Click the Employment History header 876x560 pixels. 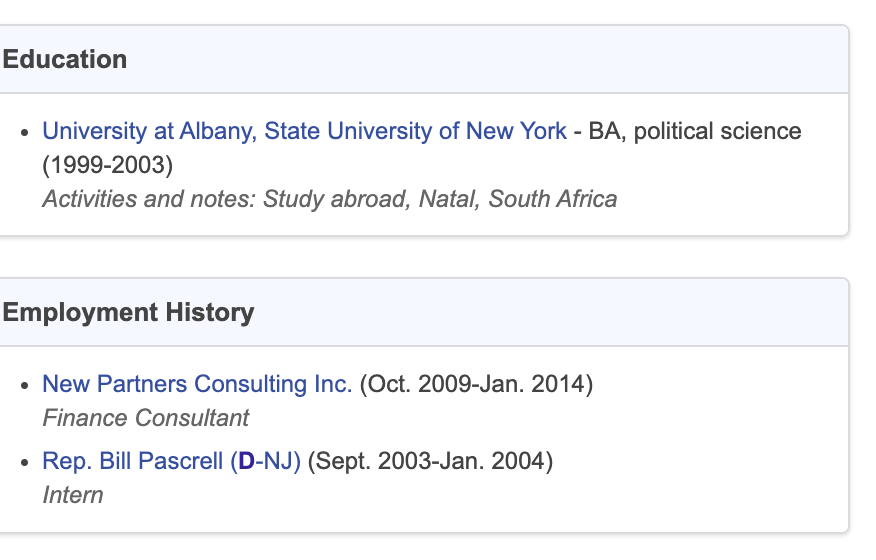[128, 312]
